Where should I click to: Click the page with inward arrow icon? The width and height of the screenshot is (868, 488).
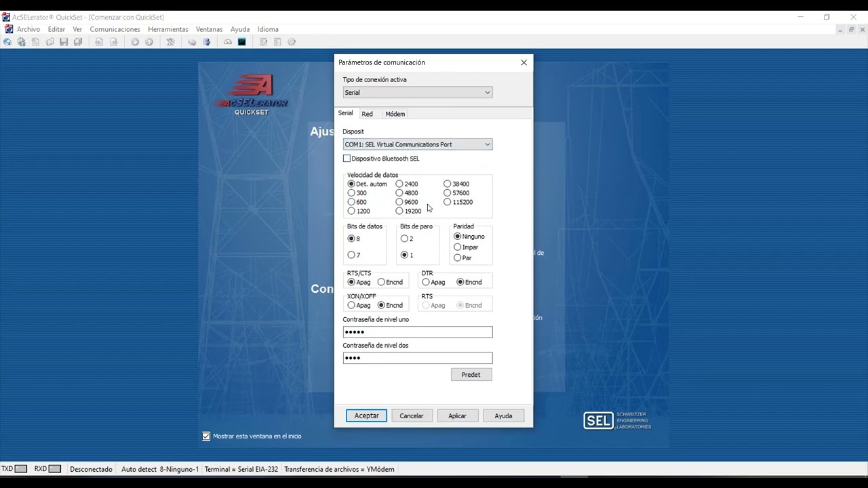click(99, 42)
